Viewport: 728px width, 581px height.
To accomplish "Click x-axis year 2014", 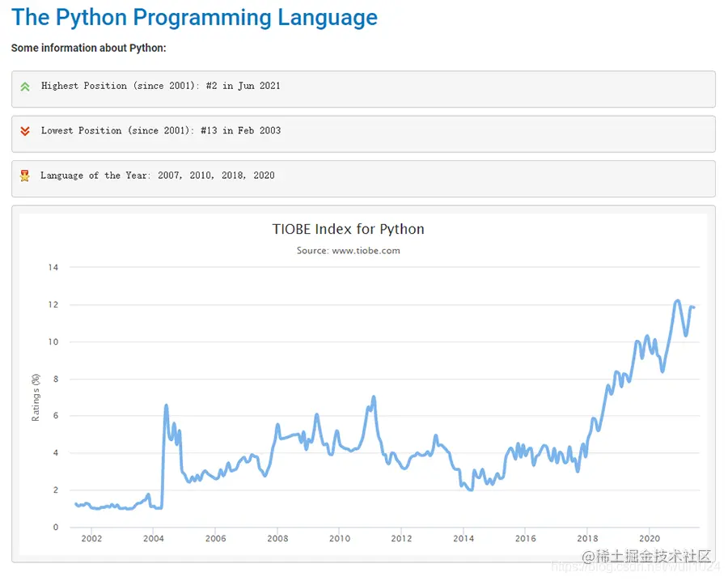I will [x=463, y=538].
